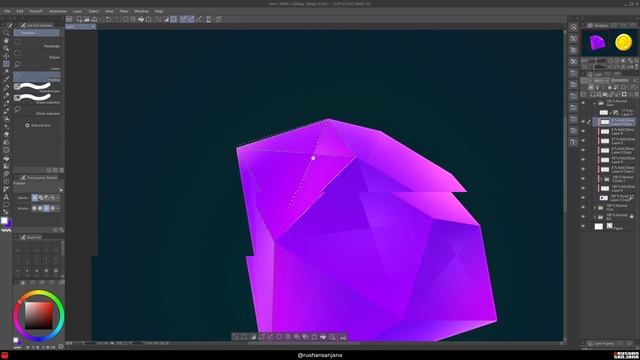Toggle visibility of the Paper layer
This screenshot has width=640, height=360.
click(583, 226)
